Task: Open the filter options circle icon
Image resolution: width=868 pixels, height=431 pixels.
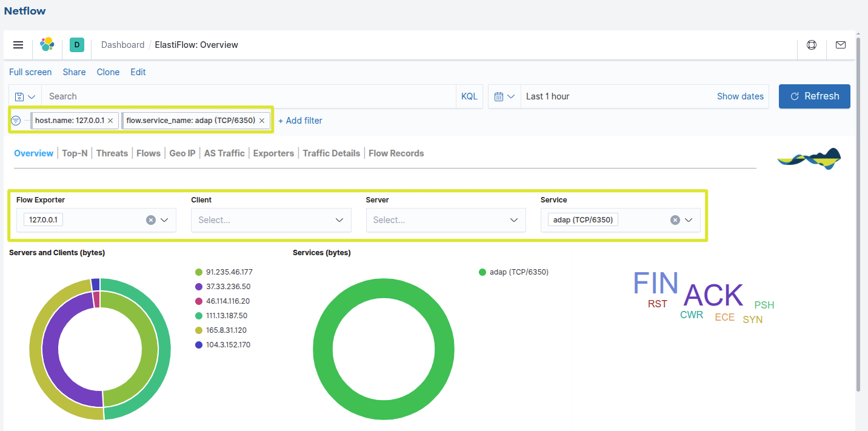Action: [16, 121]
